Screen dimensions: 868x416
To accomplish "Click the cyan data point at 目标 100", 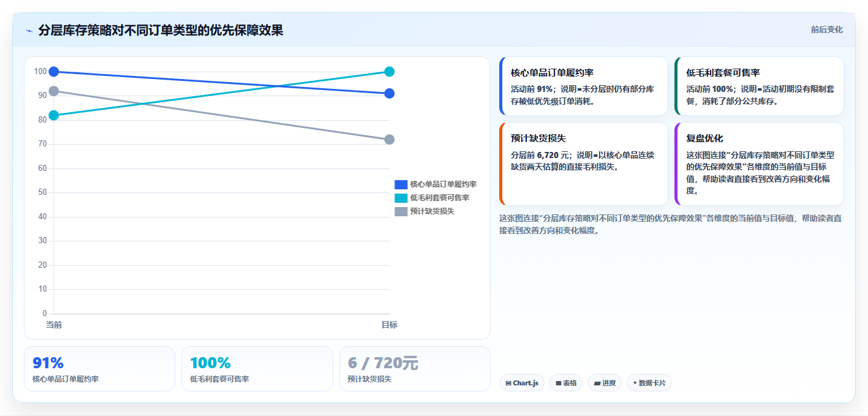I will coord(389,72).
